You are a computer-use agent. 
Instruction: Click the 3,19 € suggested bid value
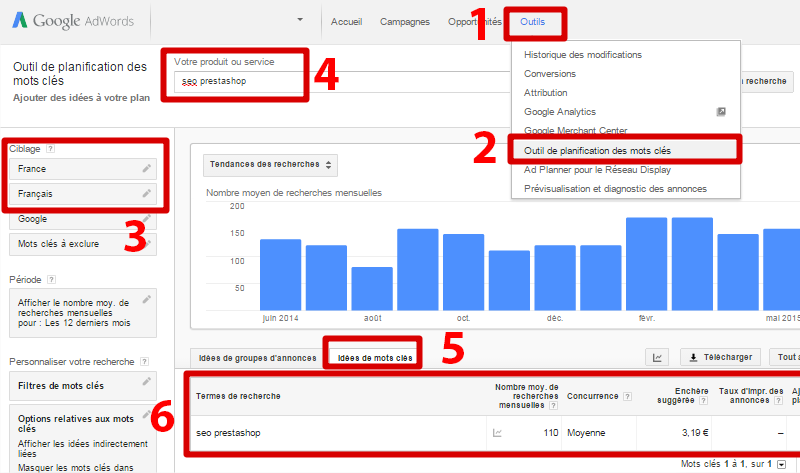click(x=695, y=433)
